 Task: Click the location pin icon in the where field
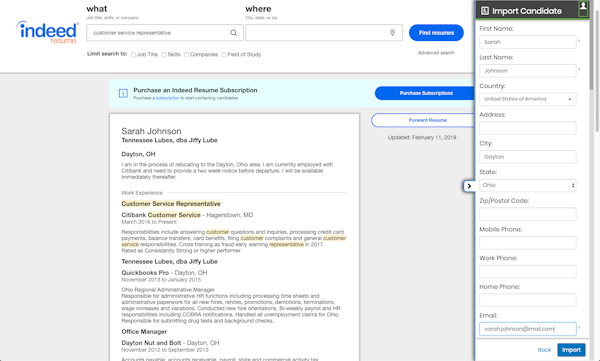click(x=392, y=33)
